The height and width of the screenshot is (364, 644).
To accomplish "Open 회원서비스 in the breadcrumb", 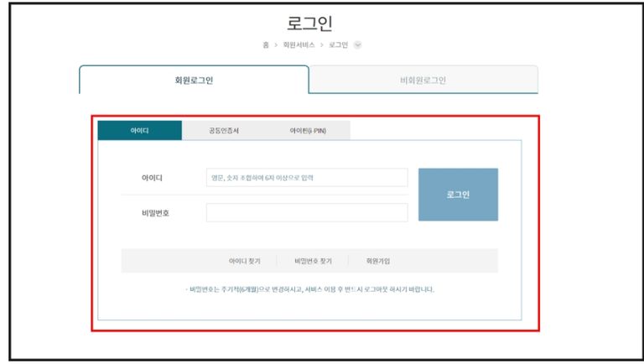I will (x=297, y=45).
